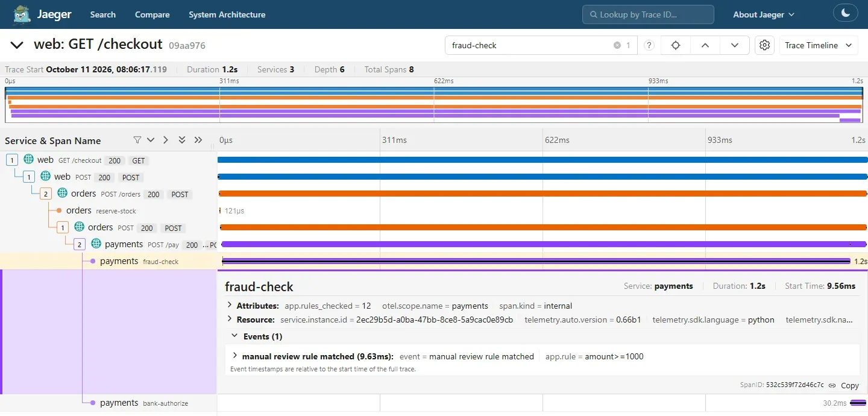The height and width of the screenshot is (416, 868).
Task: Click globe icon on orders POST /orders row
Action: [62, 194]
